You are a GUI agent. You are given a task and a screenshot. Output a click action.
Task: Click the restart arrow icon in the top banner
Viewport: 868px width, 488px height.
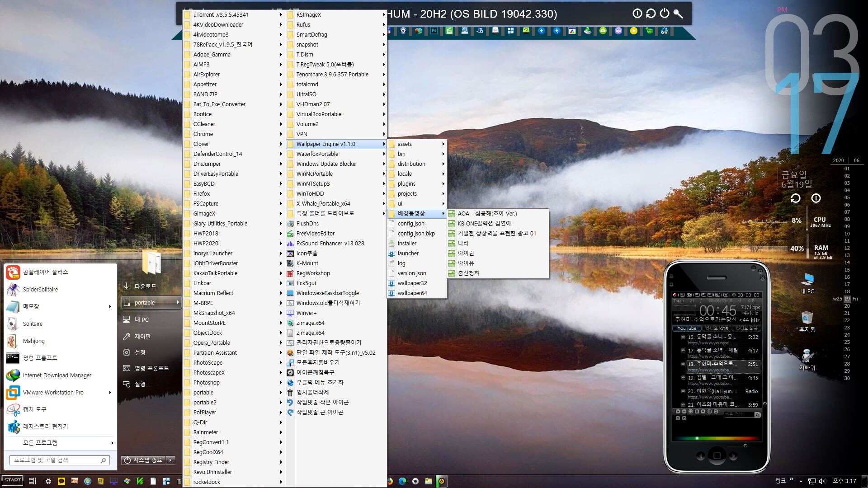pyautogui.click(x=651, y=14)
